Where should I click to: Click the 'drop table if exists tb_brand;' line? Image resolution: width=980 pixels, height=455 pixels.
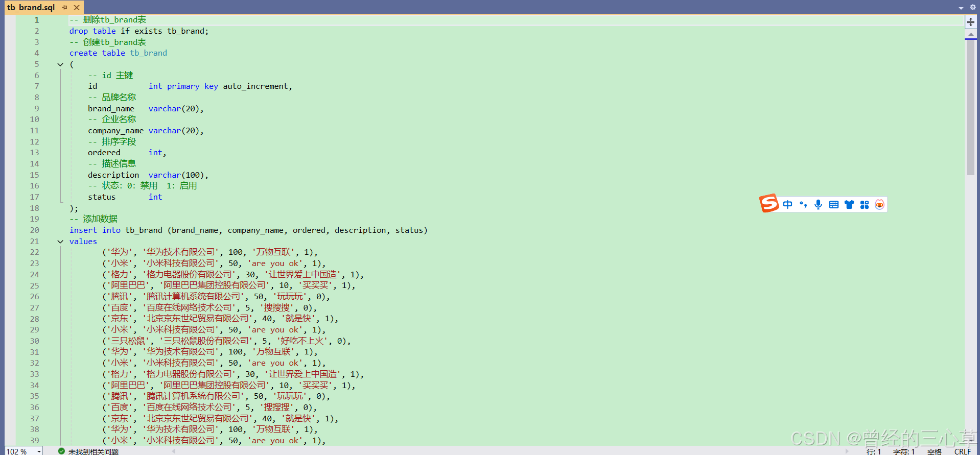point(139,31)
